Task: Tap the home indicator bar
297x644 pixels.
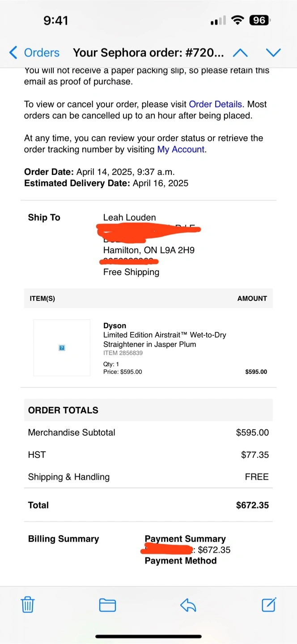Action: tap(148, 636)
